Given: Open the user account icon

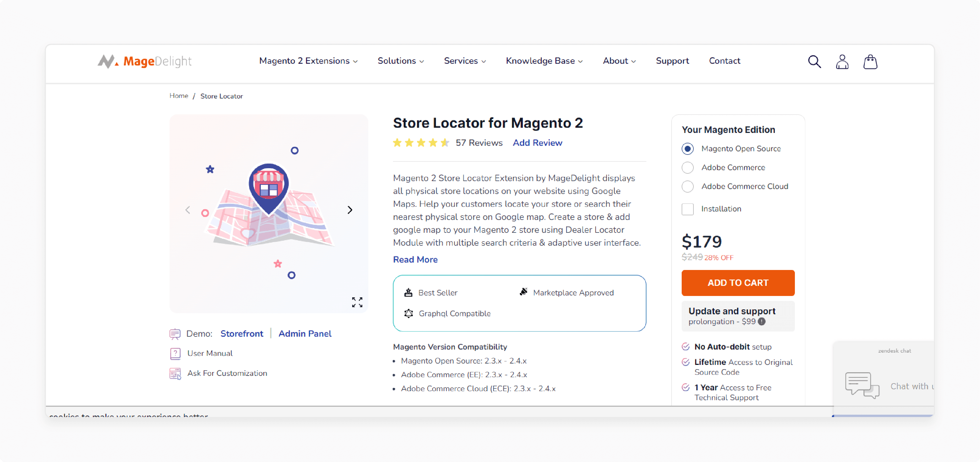Looking at the screenshot, I should click(x=842, y=61).
